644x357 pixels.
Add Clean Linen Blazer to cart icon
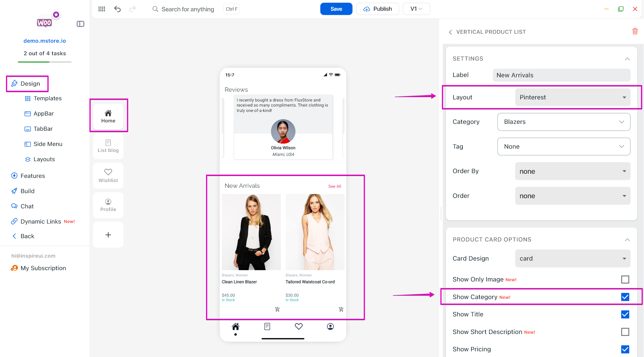tap(277, 309)
